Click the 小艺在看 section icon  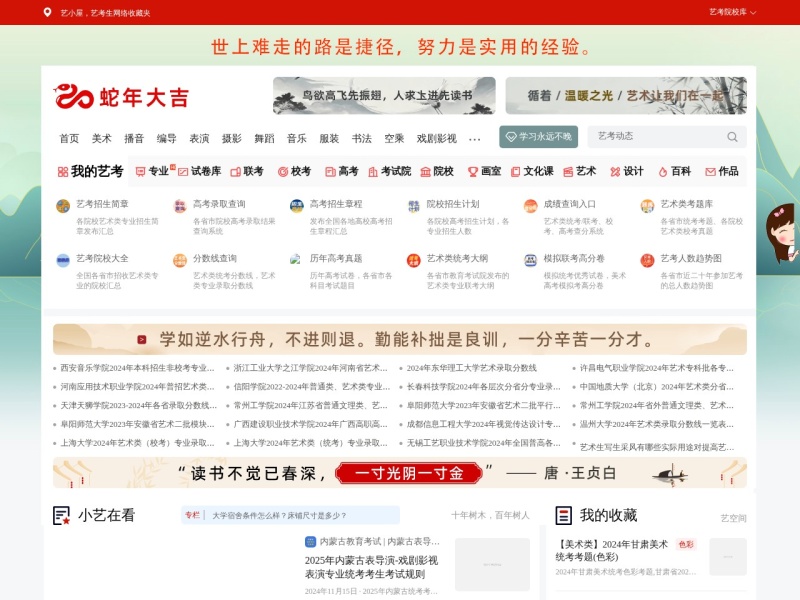[62, 515]
